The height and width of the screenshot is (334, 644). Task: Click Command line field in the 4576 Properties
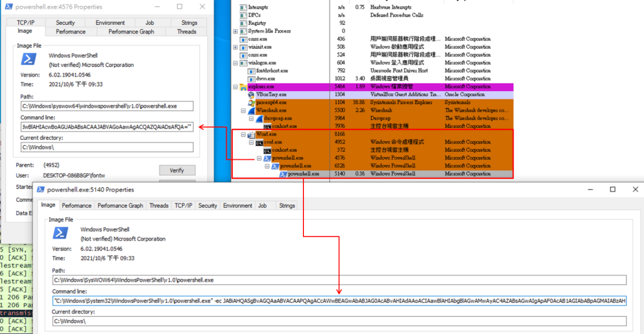click(107, 127)
